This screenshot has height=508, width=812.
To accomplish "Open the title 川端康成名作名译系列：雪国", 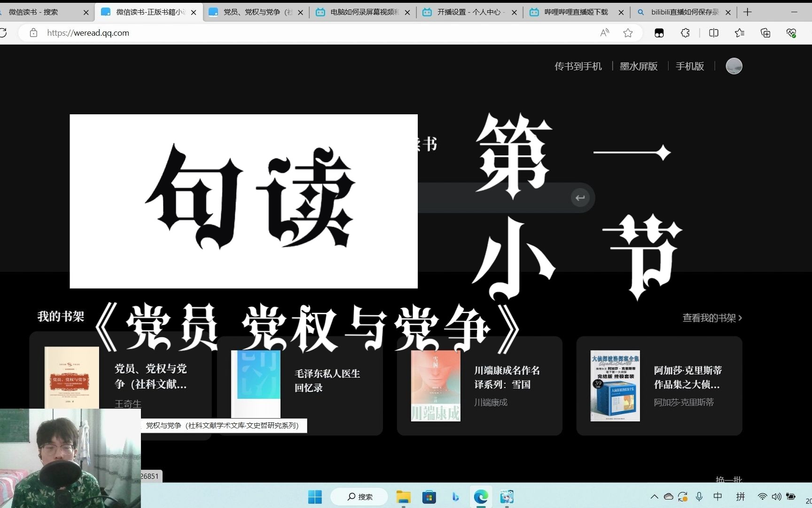I will tap(507, 377).
